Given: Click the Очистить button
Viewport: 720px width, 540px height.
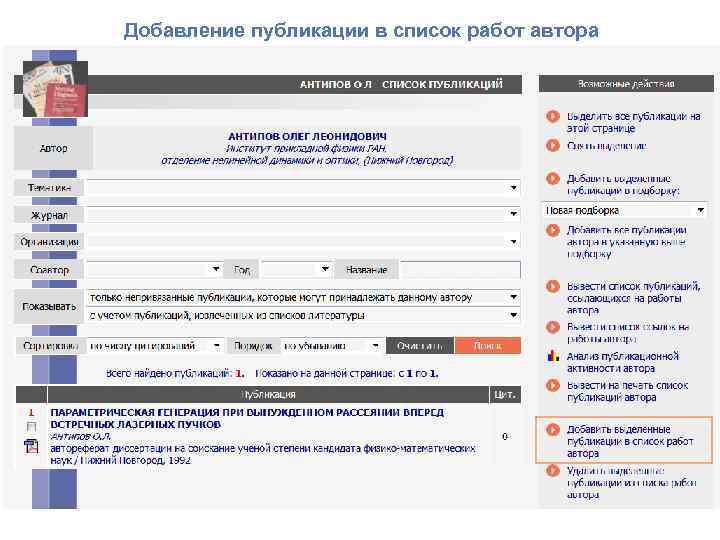Looking at the screenshot, I should tap(420, 346).
